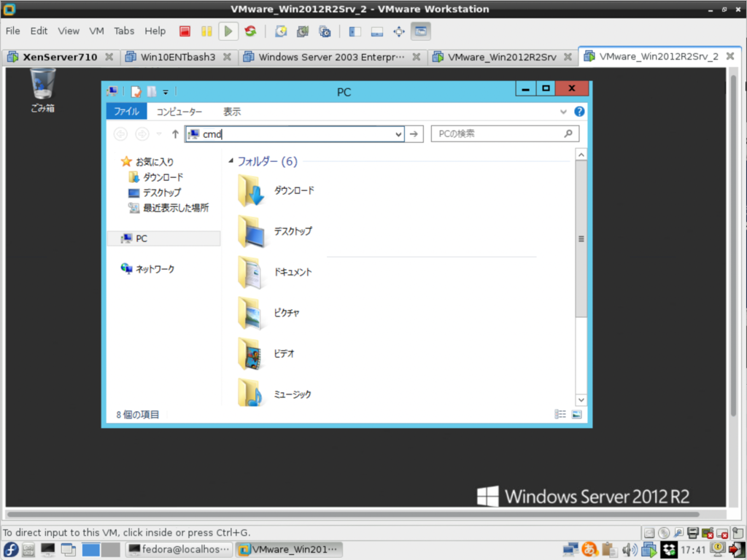Switch to details view icon in status bar

click(560, 414)
